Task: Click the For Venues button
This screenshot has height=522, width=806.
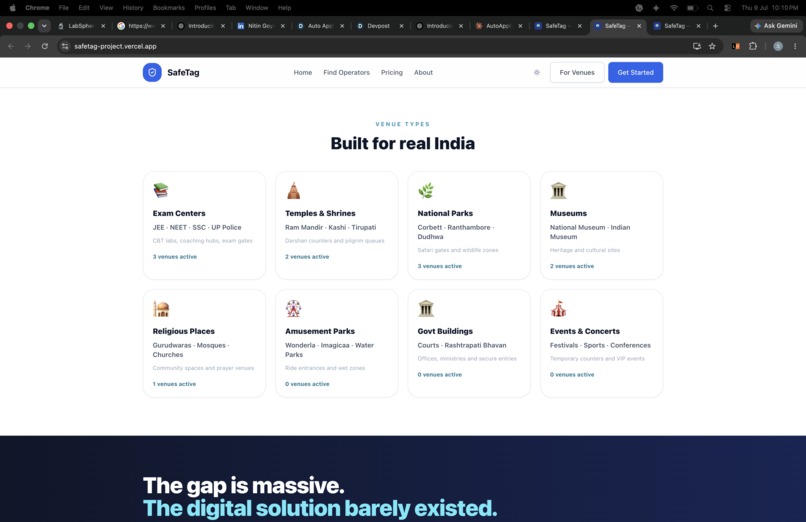Action: point(577,72)
